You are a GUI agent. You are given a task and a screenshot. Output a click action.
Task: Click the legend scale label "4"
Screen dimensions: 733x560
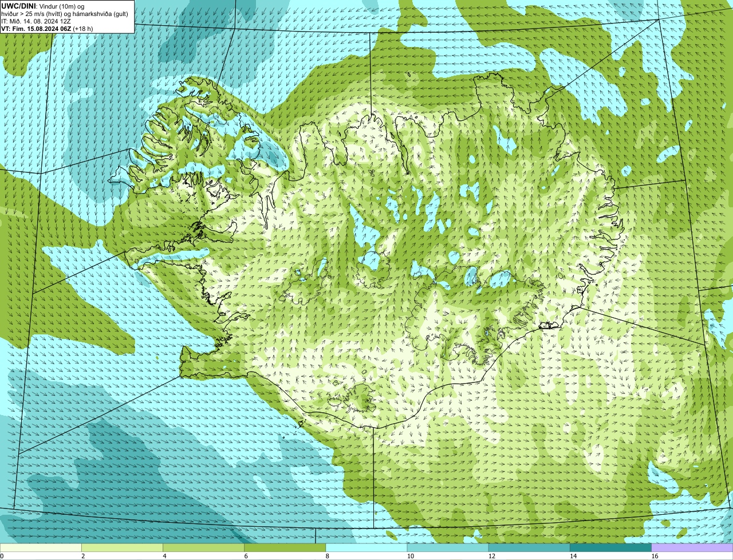point(164,556)
